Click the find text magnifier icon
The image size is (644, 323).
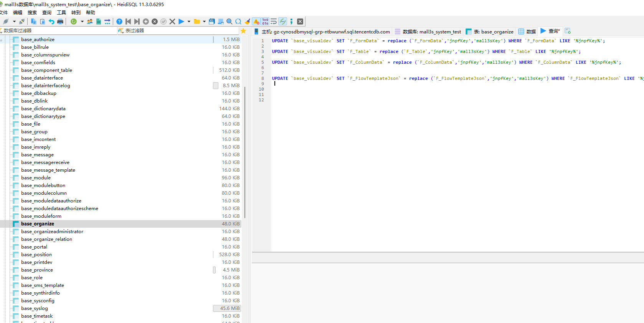pos(230,22)
